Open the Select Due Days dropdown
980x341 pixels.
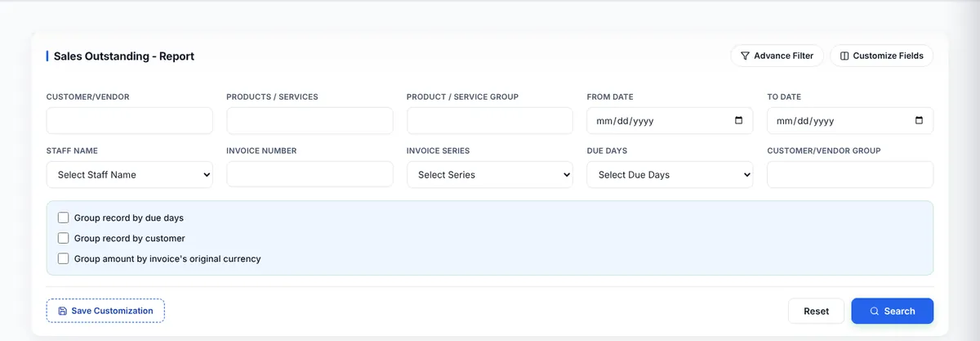pos(670,174)
